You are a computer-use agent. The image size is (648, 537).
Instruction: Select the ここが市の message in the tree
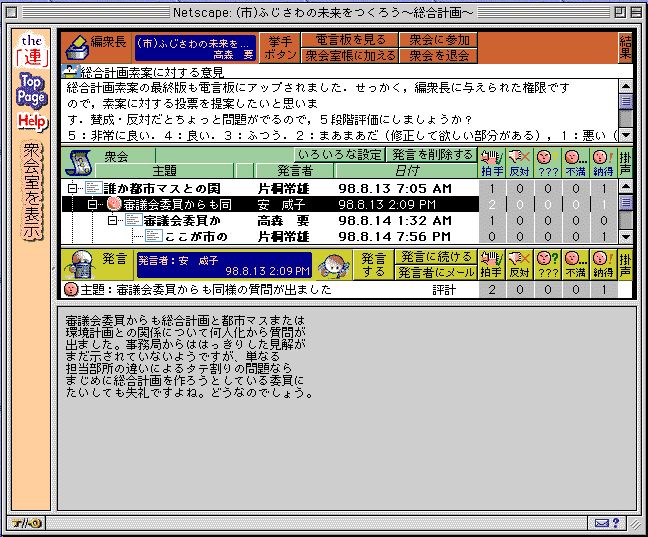point(194,236)
